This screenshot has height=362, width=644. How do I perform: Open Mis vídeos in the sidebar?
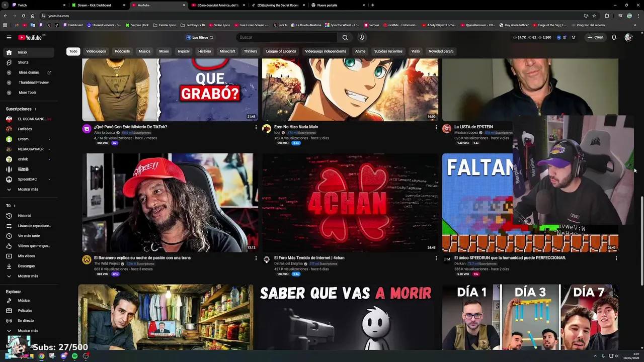tap(29, 256)
